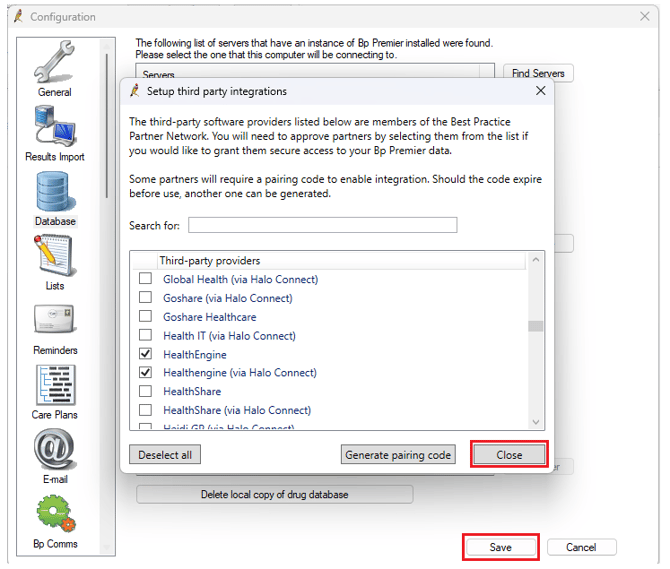Screen dimensions: 670x569
Task: Enable the Goshare Healthcare checkbox
Action: [x=146, y=317]
